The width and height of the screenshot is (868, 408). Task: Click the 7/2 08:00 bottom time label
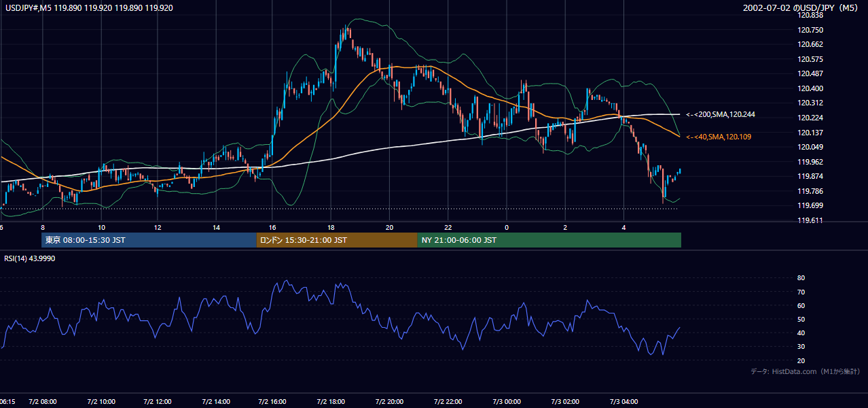point(43,402)
